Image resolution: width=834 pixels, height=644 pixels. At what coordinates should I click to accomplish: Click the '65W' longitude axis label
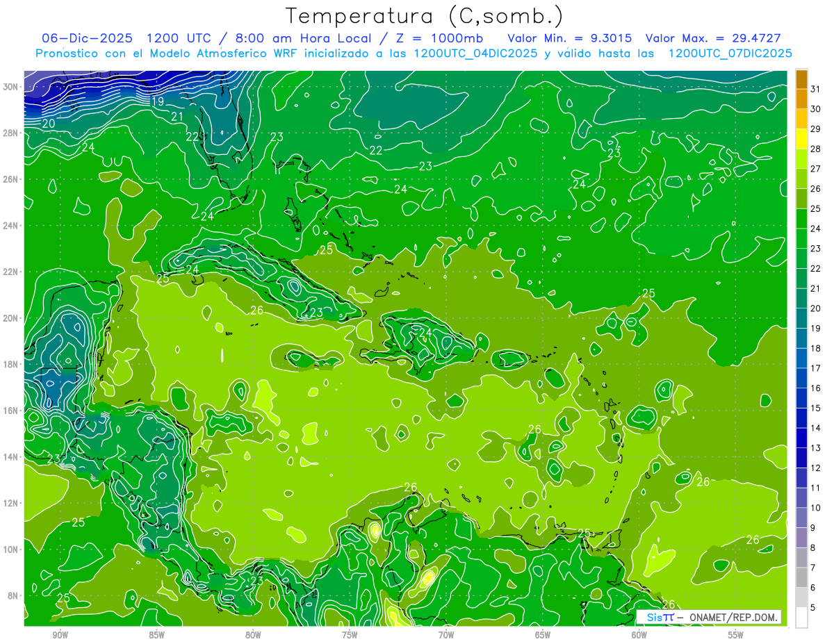[x=543, y=636]
